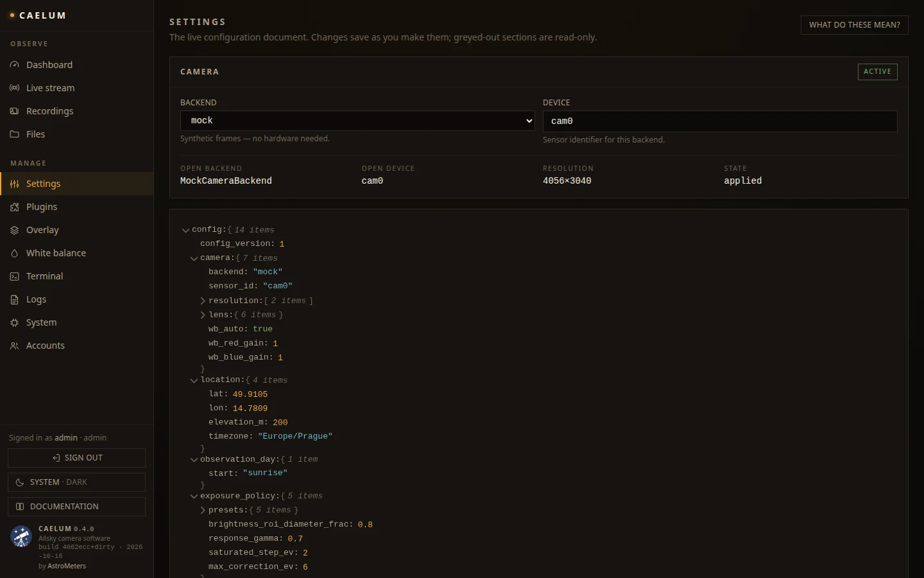Screen dimensions: 924x578
Task: Click the wb_auto true value
Action: click(x=262, y=329)
